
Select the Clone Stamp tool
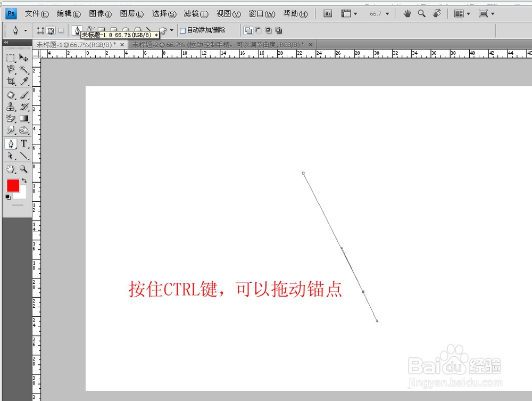[x=11, y=106]
